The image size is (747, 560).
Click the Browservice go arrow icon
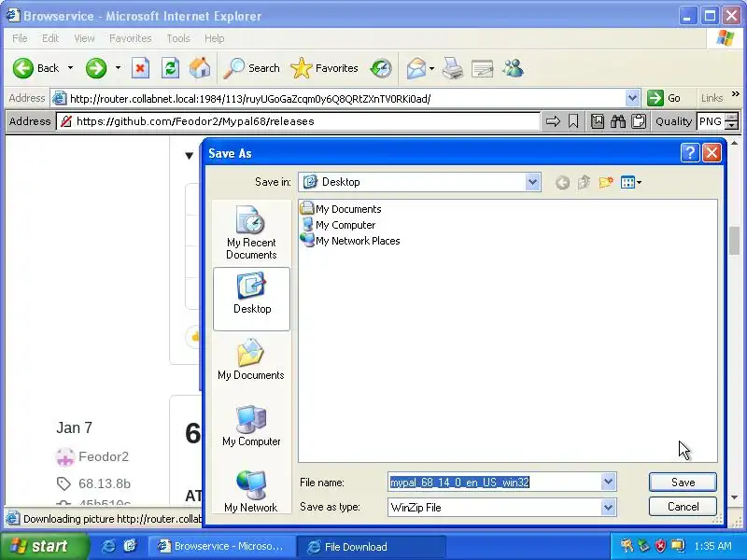pyautogui.click(x=553, y=121)
